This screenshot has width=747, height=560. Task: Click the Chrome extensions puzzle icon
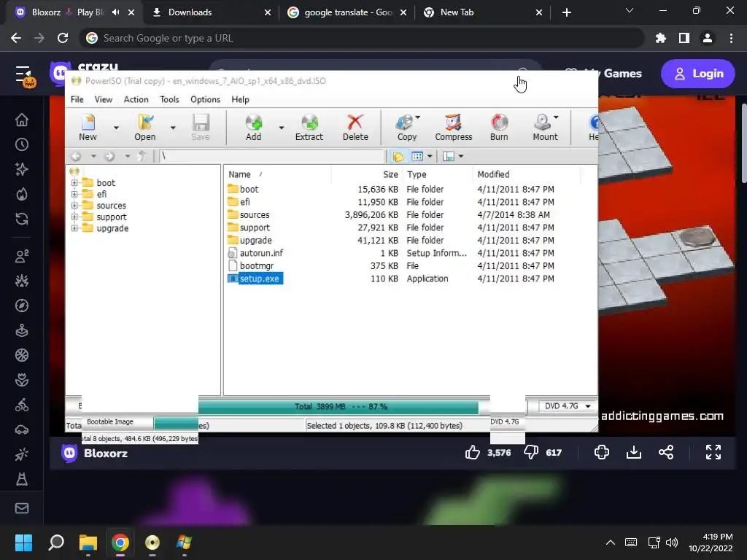(x=661, y=38)
